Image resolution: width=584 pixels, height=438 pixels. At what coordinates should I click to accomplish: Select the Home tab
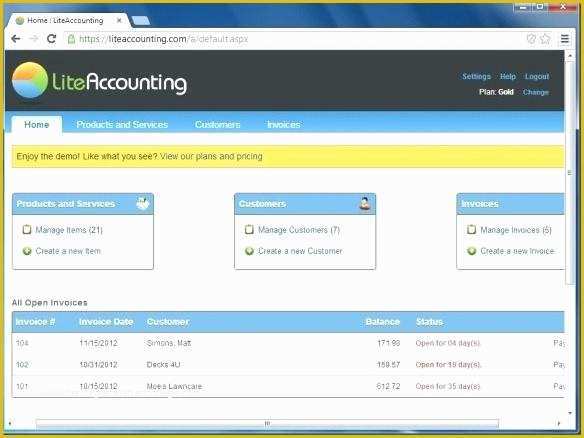[36, 124]
